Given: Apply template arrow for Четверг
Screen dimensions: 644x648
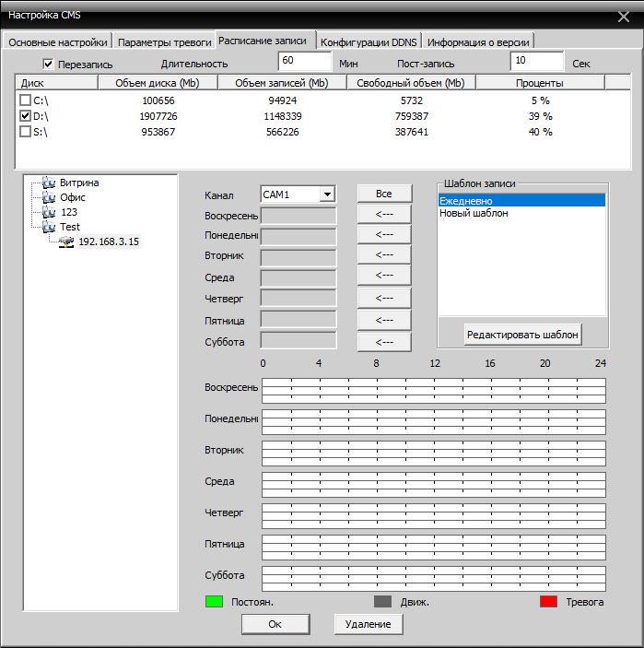Looking at the screenshot, I should click(384, 298).
